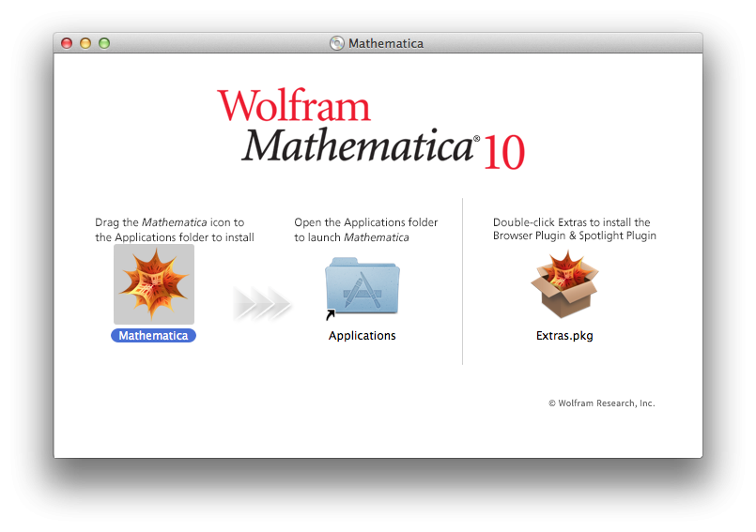The width and height of the screenshot is (756, 532).
Task: Click the Applications folder shortcut icon
Action: click(x=363, y=288)
